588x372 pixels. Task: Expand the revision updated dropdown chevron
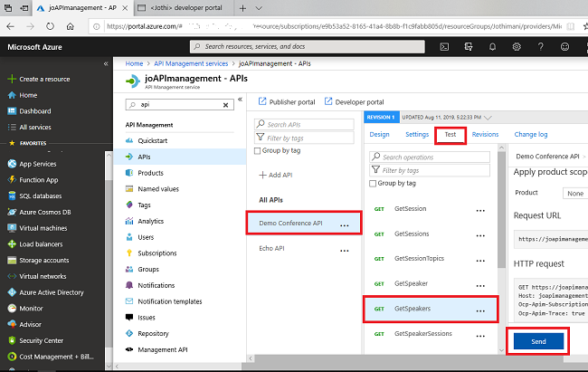(488, 118)
